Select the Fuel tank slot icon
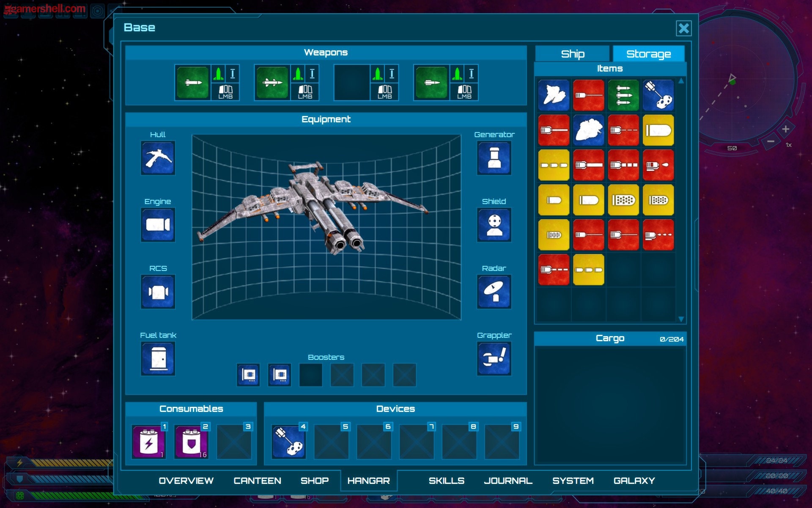The width and height of the screenshot is (812, 508). [x=158, y=359]
